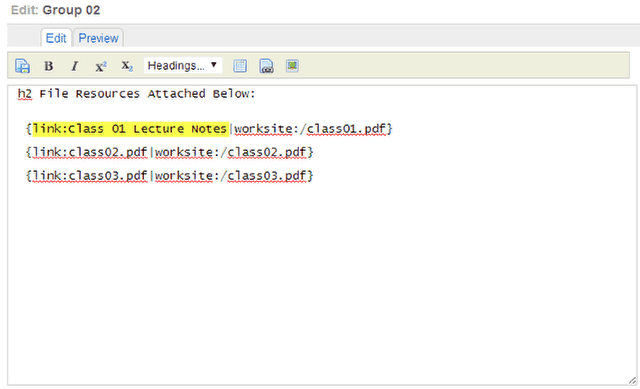
Task: Insert an image using the picture icon
Action: coord(292,65)
